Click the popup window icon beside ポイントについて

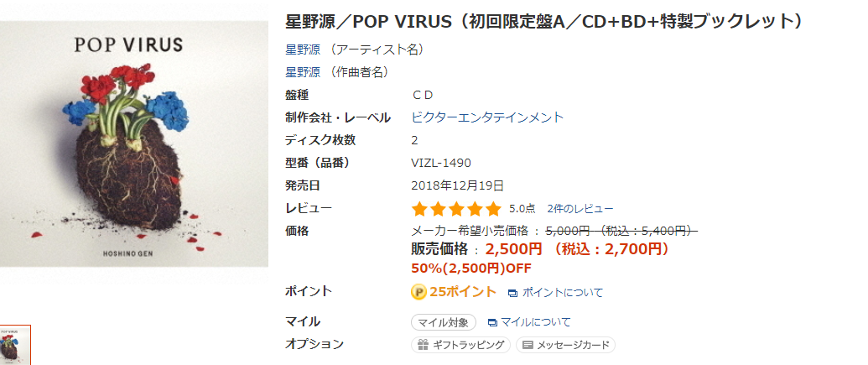[x=512, y=293]
